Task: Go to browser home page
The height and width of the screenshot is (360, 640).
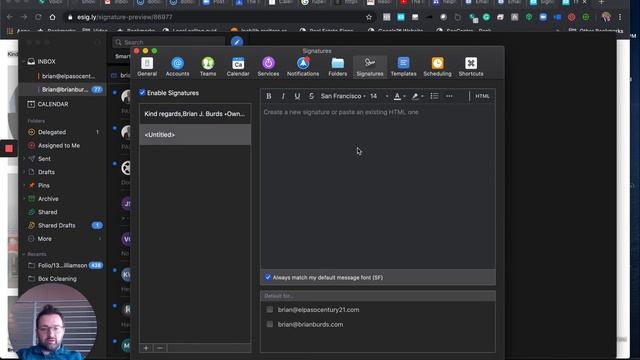Action: coord(52,17)
